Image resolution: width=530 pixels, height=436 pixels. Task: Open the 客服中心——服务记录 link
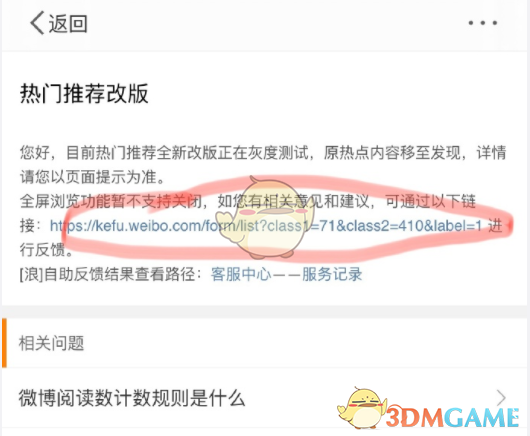286,274
